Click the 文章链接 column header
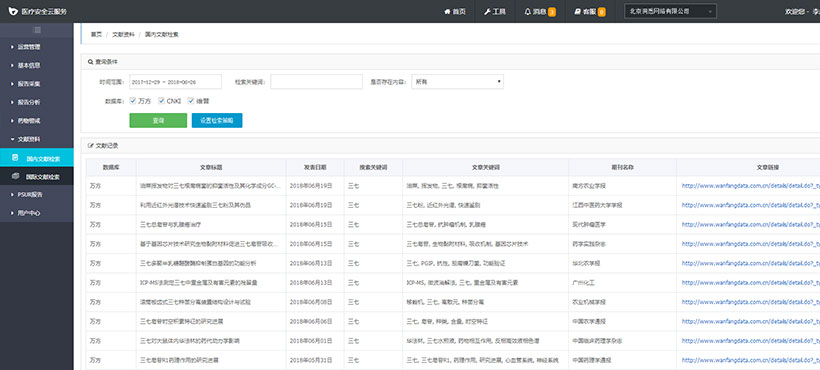Viewport: 820px width, 370px height. (769, 167)
